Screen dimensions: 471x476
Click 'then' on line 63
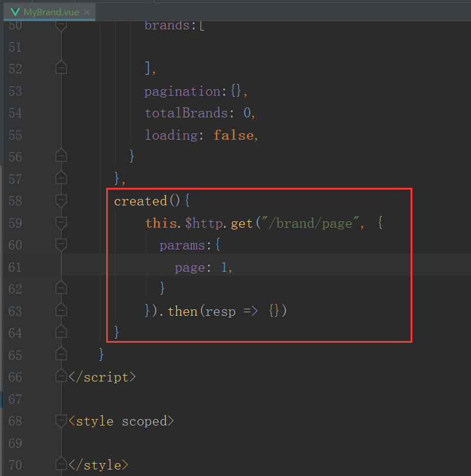click(182, 311)
